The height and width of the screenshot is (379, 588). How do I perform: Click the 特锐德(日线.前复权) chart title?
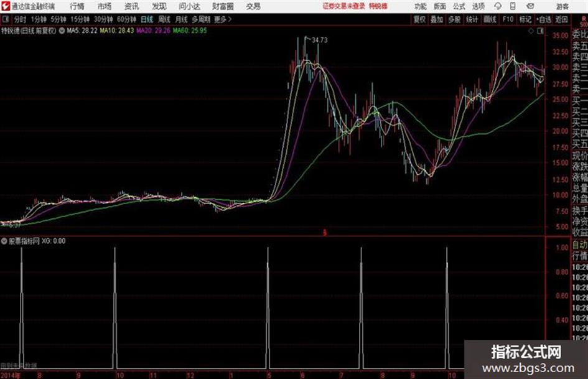coord(29,30)
